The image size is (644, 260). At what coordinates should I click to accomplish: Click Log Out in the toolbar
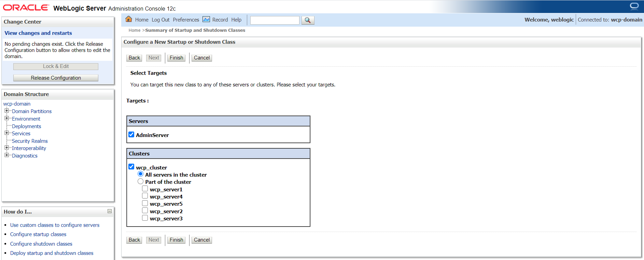(x=160, y=20)
